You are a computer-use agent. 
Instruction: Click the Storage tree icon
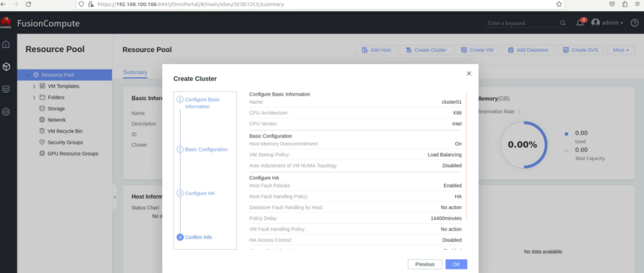click(42, 108)
